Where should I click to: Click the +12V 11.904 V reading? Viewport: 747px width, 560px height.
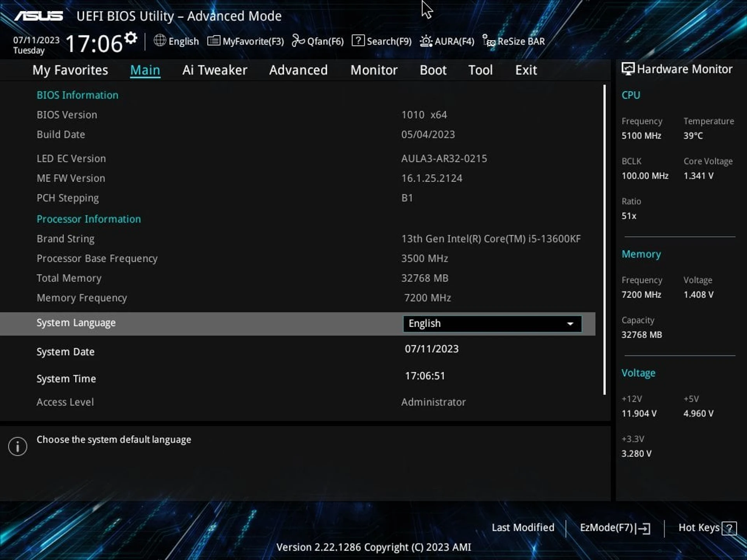pyautogui.click(x=639, y=414)
